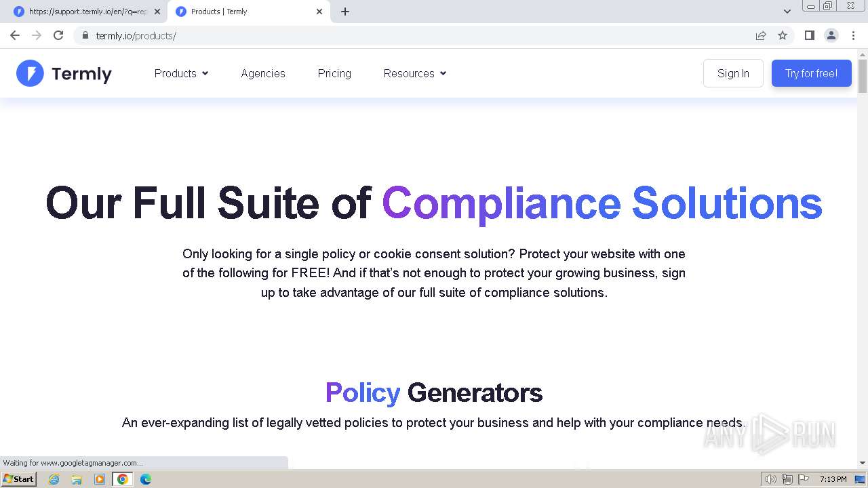
Task: Open the Chrome profile avatar icon
Action: [831, 35]
